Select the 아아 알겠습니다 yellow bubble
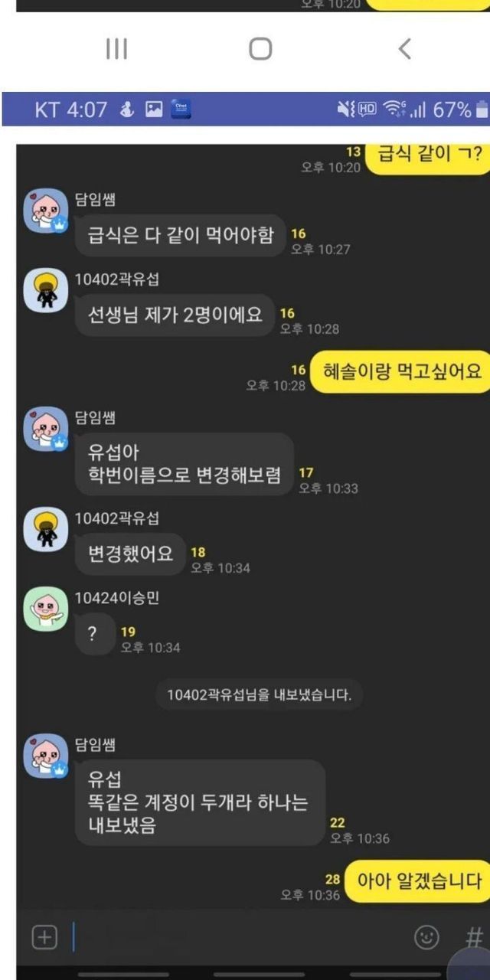 pos(417,880)
